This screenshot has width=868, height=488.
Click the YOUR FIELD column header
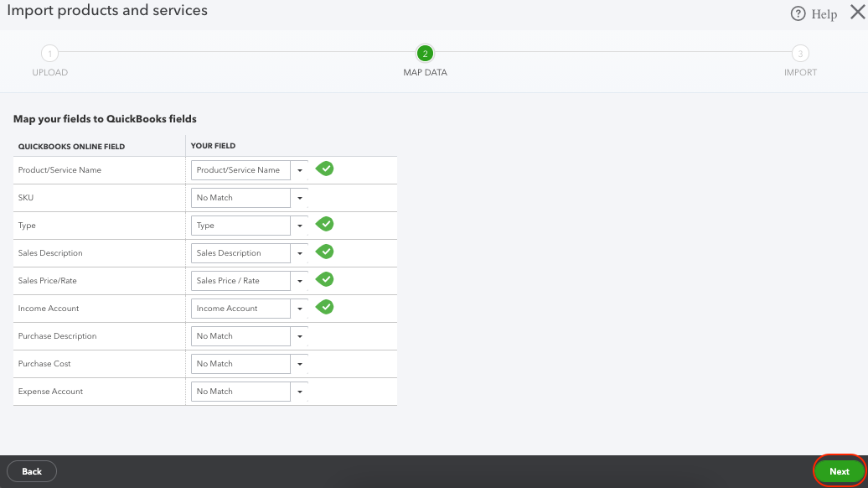(x=213, y=146)
